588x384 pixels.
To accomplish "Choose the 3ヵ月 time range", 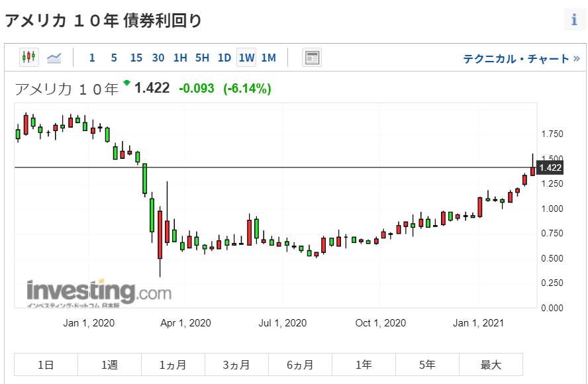I will (x=236, y=365).
